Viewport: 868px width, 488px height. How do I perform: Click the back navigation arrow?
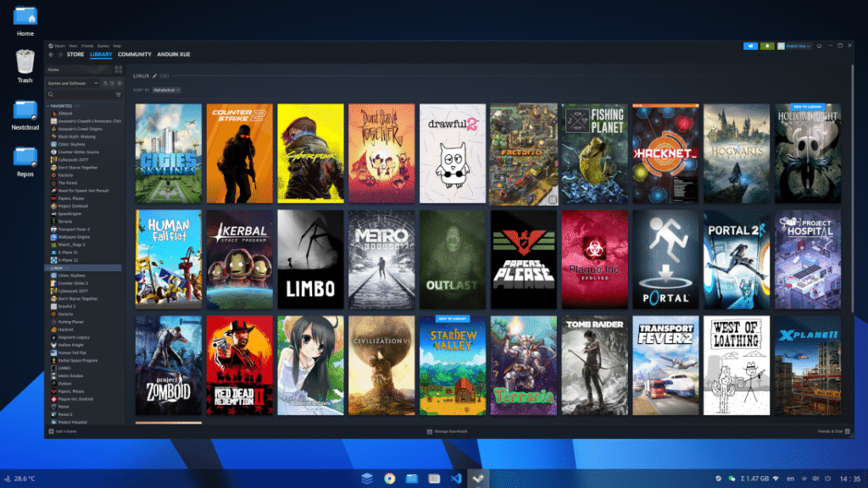coord(51,54)
